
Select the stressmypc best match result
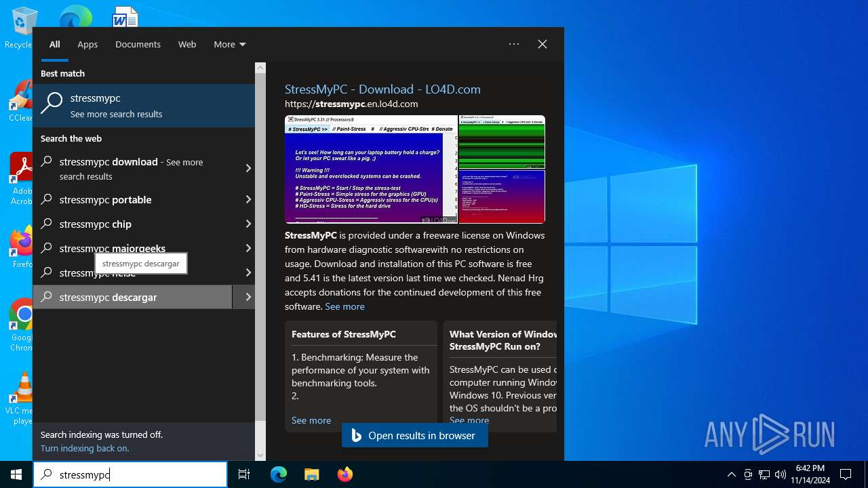click(x=144, y=106)
